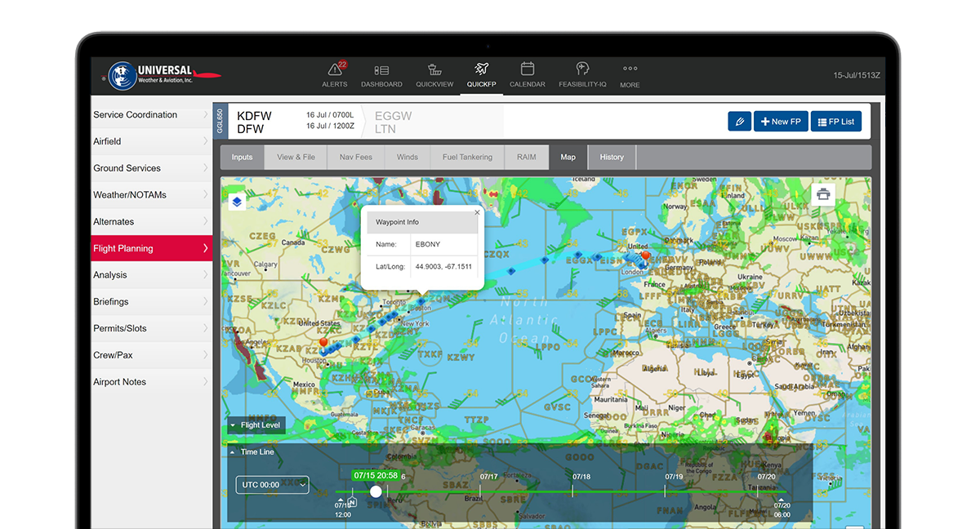The width and height of the screenshot is (980, 529).
Task: Expand Ground Services sidebar item
Action: point(151,168)
